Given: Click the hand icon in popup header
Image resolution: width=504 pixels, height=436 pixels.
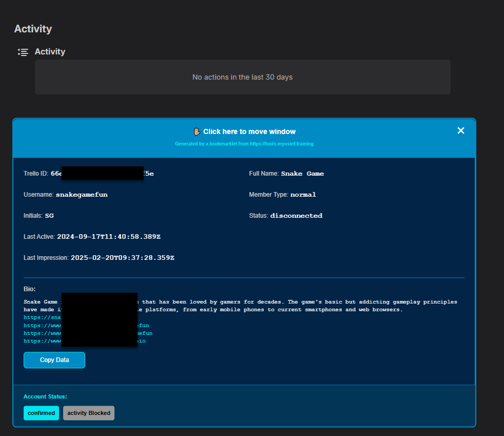Looking at the screenshot, I should [x=197, y=131].
